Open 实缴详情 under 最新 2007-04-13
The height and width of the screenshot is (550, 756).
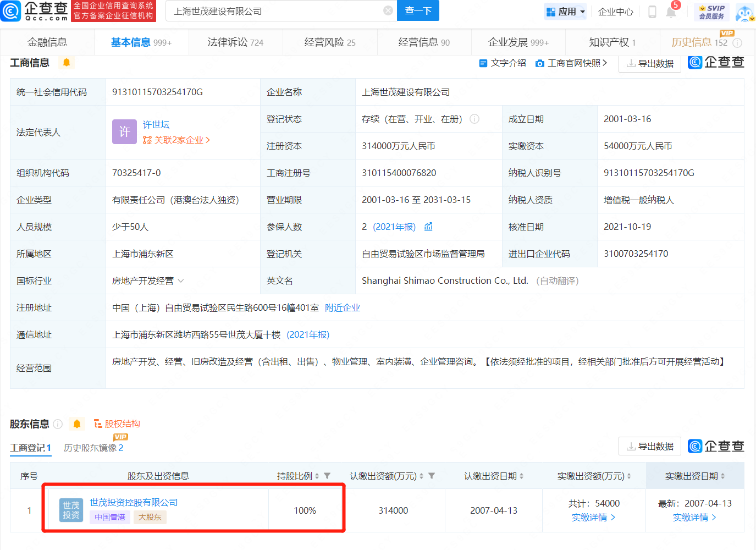tap(695, 518)
